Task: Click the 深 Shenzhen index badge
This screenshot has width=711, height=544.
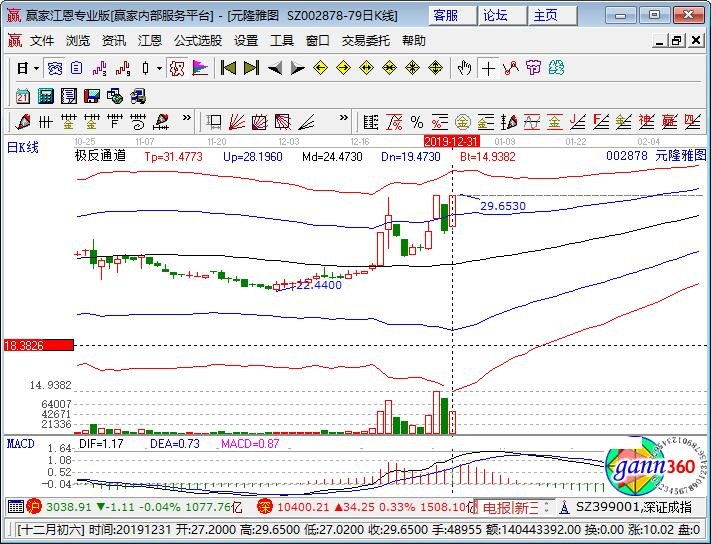Action: [x=264, y=506]
